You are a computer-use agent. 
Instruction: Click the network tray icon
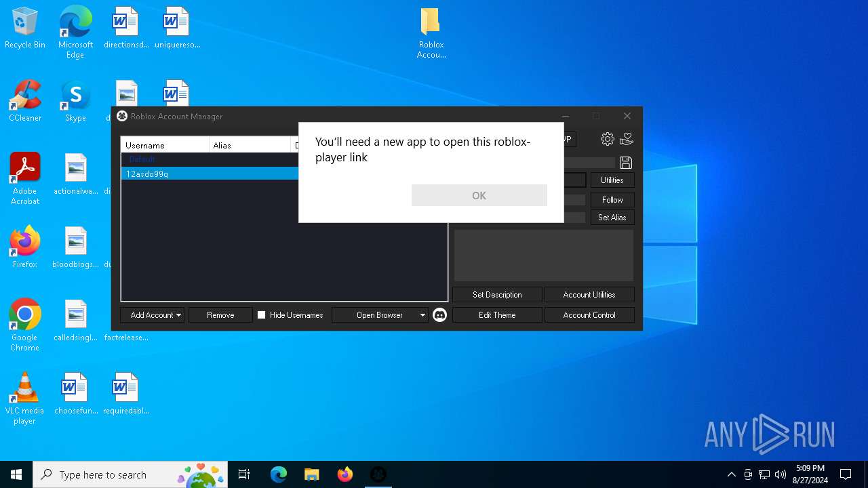[x=764, y=474]
